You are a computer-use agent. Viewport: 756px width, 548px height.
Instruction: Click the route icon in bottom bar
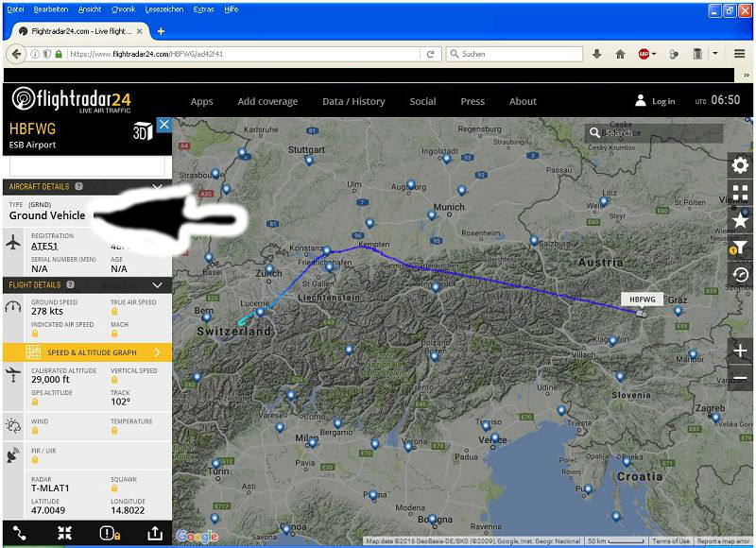coord(19,533)
